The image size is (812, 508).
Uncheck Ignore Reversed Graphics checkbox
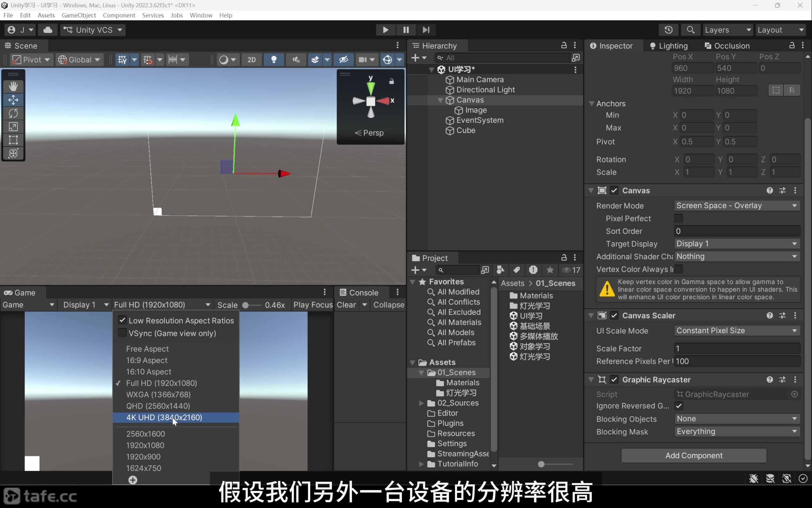pos(678,406)
